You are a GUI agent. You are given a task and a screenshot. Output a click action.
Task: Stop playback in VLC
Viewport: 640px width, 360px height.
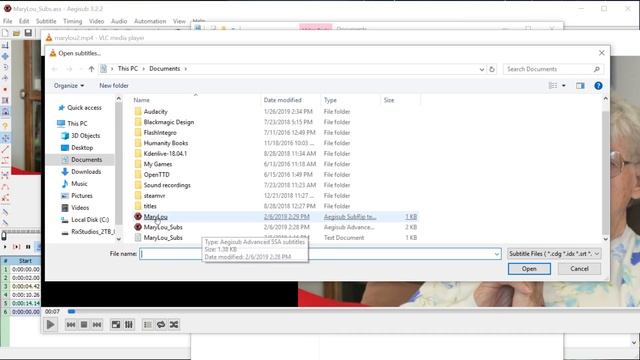pos(84,324)
